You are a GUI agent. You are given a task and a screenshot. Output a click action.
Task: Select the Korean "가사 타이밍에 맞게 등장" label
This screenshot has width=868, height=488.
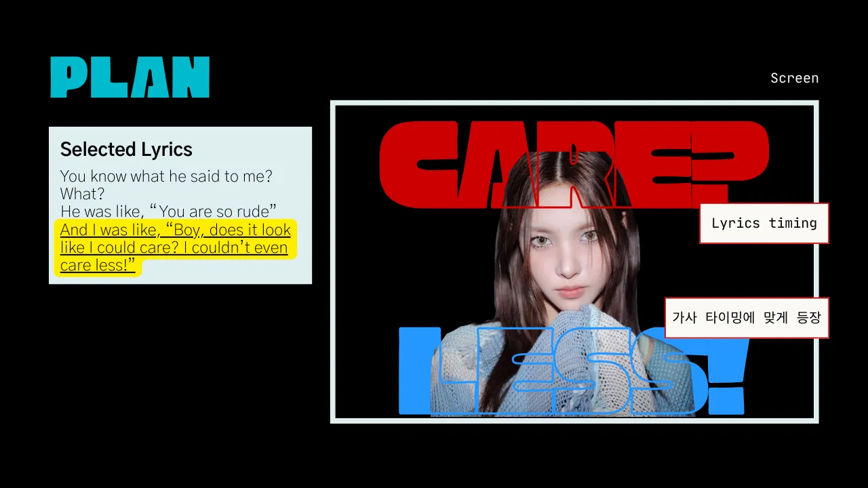coord(746,317)
